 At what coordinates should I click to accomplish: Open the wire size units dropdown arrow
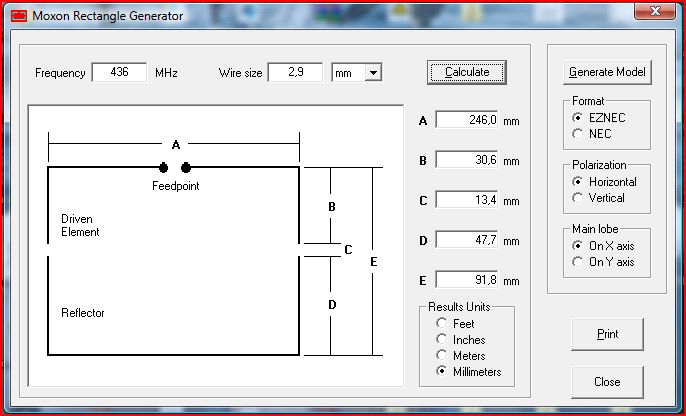pos(373,73)
